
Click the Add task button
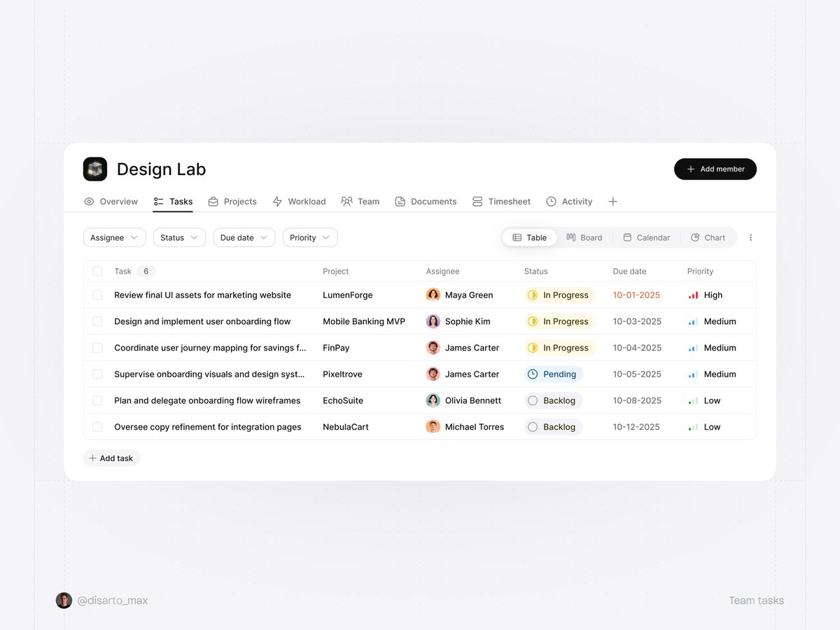tap(111, 458)
